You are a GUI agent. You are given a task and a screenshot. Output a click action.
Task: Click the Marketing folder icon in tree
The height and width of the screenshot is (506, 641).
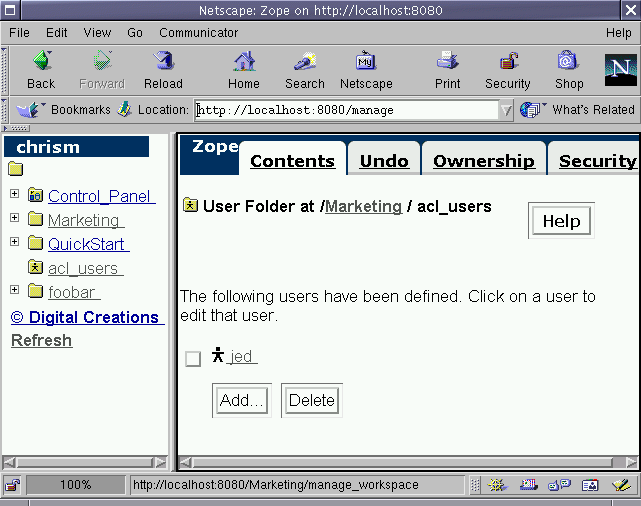(x=36, y=219)
